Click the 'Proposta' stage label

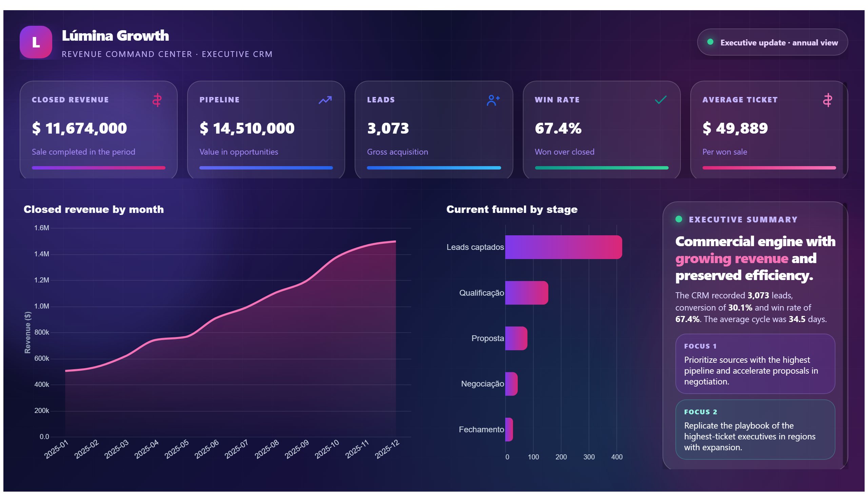[x=487, y=338]
